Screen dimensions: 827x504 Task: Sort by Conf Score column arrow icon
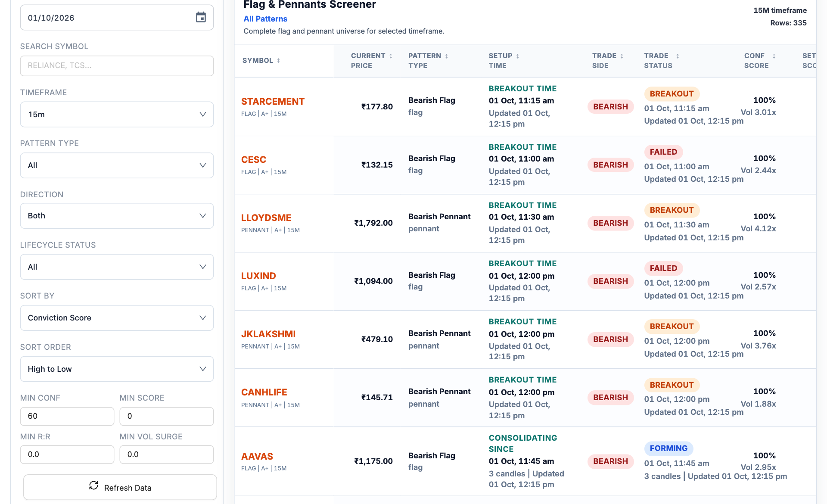point(774,56)
